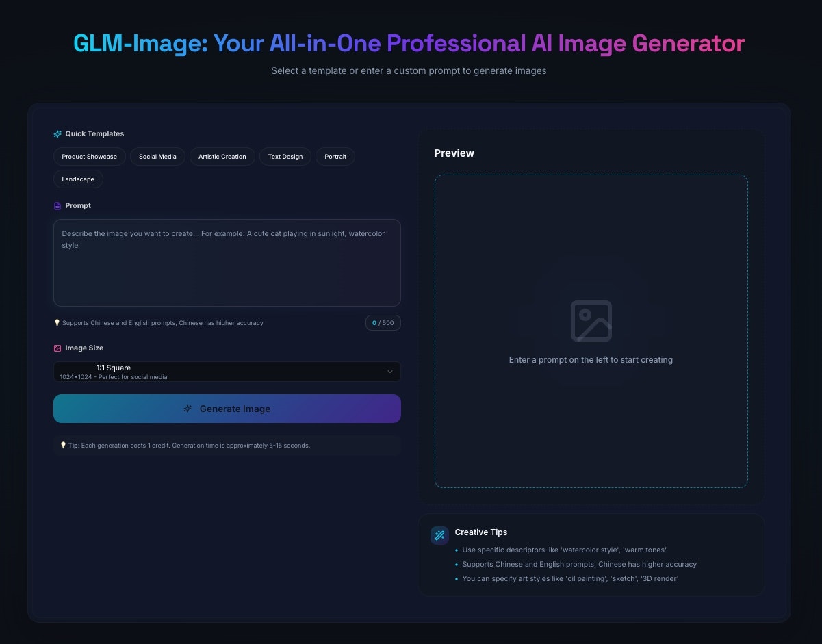Click the lightbulb icon in the credit cost tip
Image resolution: width=822 pixels, height=644 pixels.
(x=63, y=445)
